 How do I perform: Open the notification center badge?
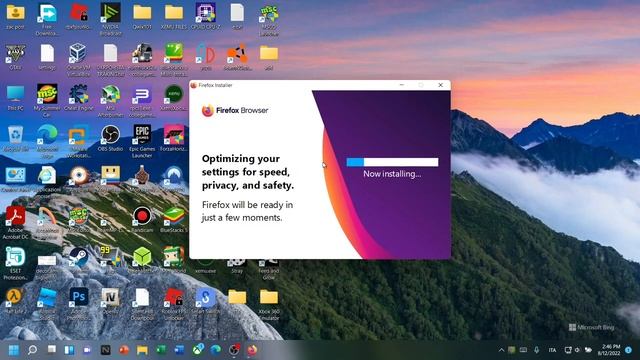[629, 350]
